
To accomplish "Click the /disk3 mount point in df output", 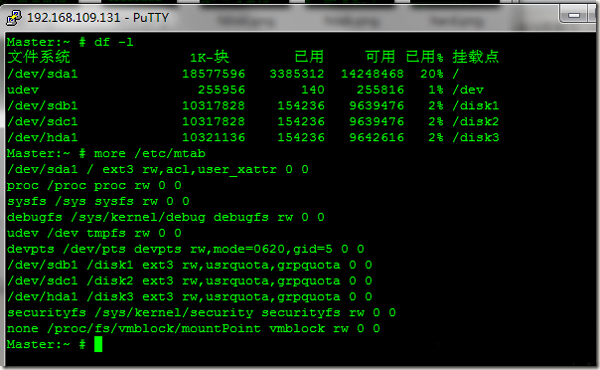I will click(x=476, y=137).
